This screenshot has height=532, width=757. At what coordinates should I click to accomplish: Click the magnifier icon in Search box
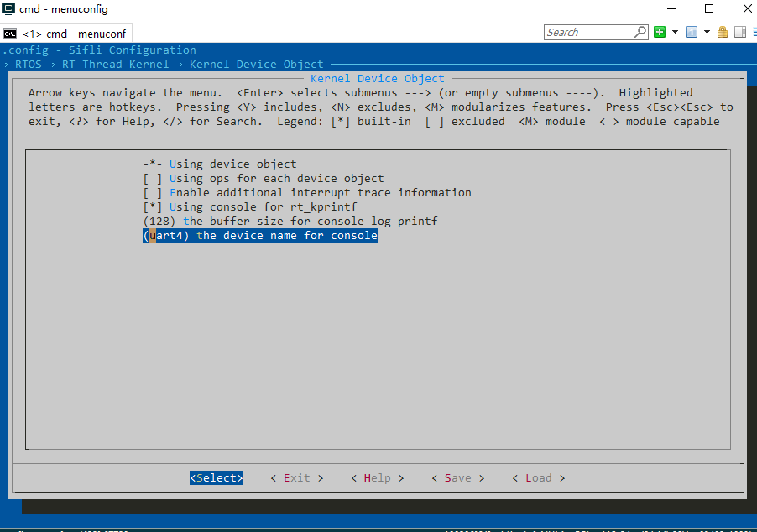641,33
